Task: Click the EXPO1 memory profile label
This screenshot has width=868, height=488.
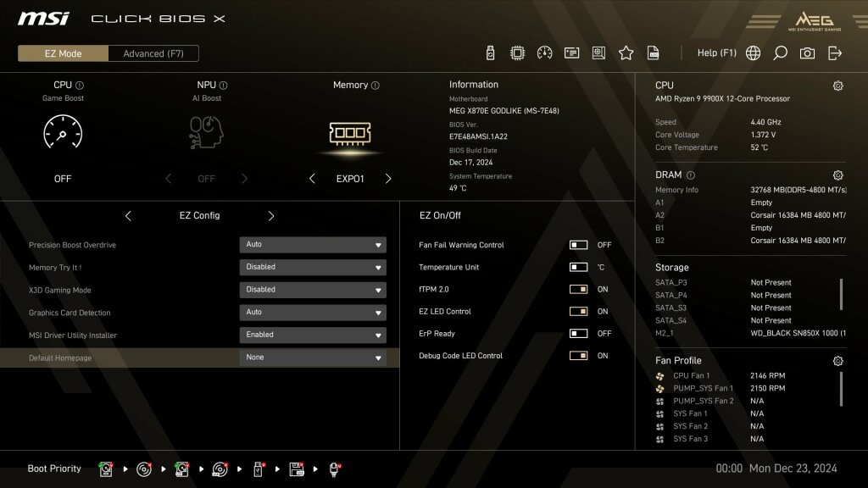Action: tap(350, 179)
